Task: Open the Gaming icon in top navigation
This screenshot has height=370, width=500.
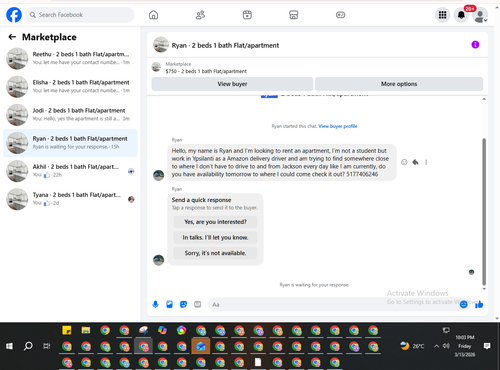Action: [340, 15]
